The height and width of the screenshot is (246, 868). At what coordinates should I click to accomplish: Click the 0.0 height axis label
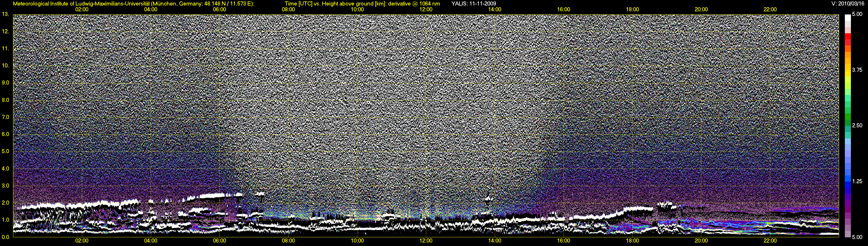pos(5,237)
